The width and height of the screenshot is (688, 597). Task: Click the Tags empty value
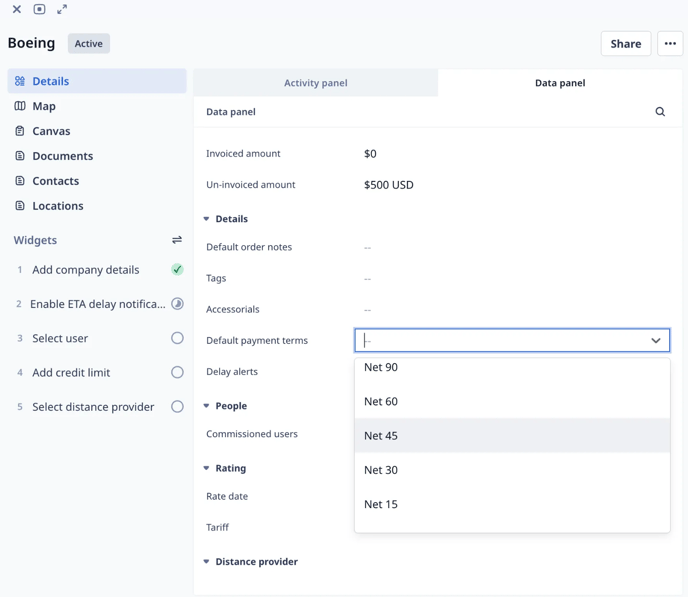[368, 279]
